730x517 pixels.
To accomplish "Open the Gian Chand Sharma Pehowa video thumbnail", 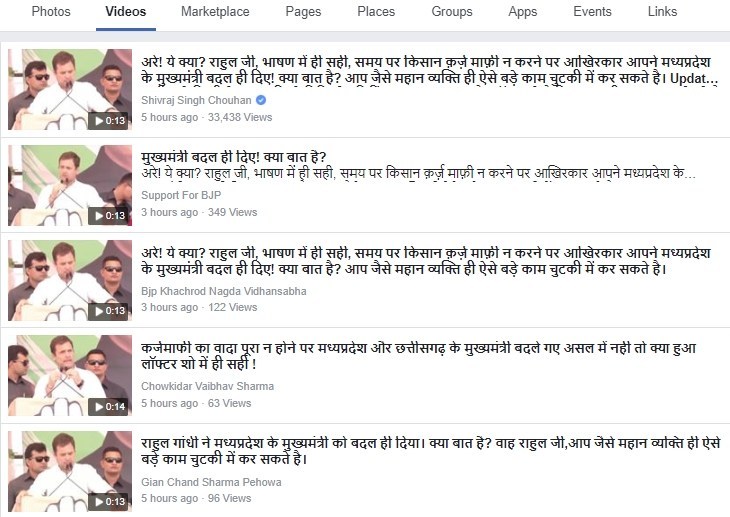I will coord(70,471).
